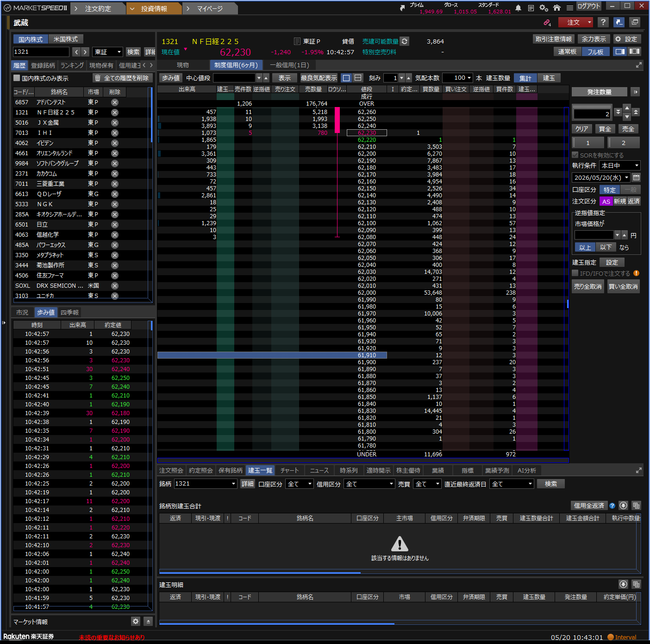
Task: Select 特定 account type toggle
Action: coord(609,189)
